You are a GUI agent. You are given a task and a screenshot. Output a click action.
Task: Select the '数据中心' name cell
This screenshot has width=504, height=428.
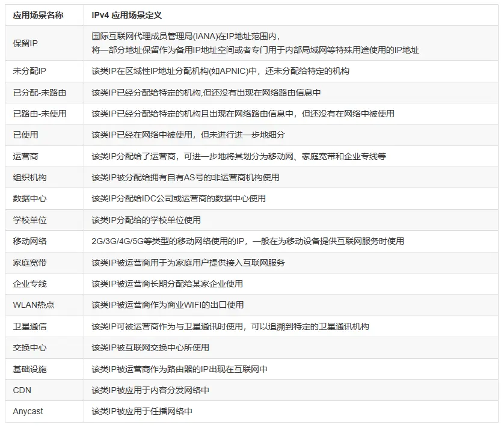click(x=45, y=198)
